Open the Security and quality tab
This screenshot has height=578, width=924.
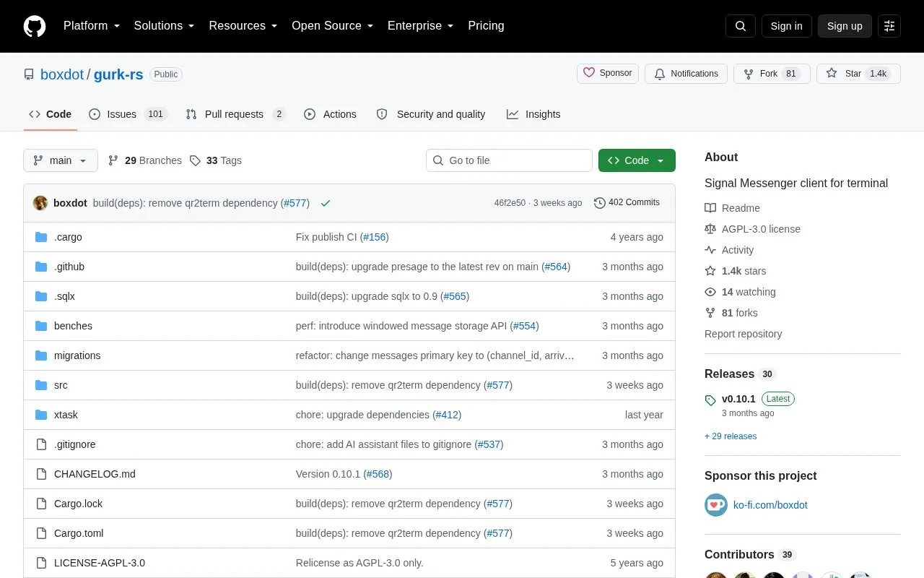coord(431,114)
